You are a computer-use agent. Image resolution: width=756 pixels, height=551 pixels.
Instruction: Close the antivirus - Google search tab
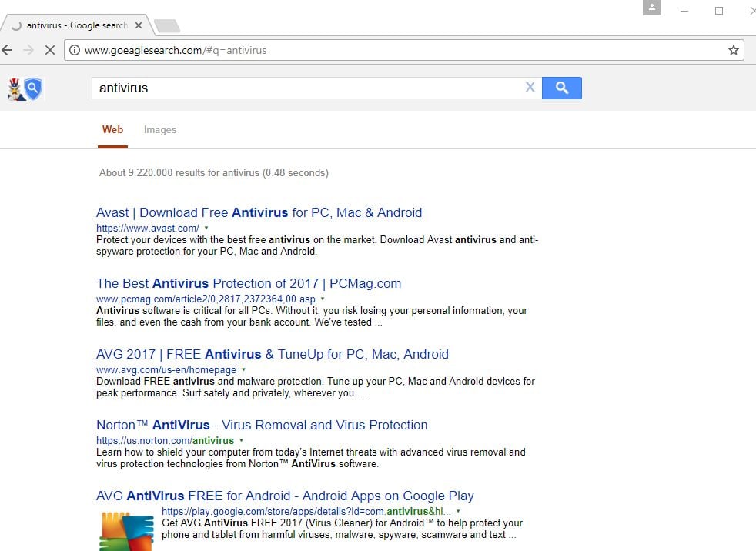coord(139,25)
